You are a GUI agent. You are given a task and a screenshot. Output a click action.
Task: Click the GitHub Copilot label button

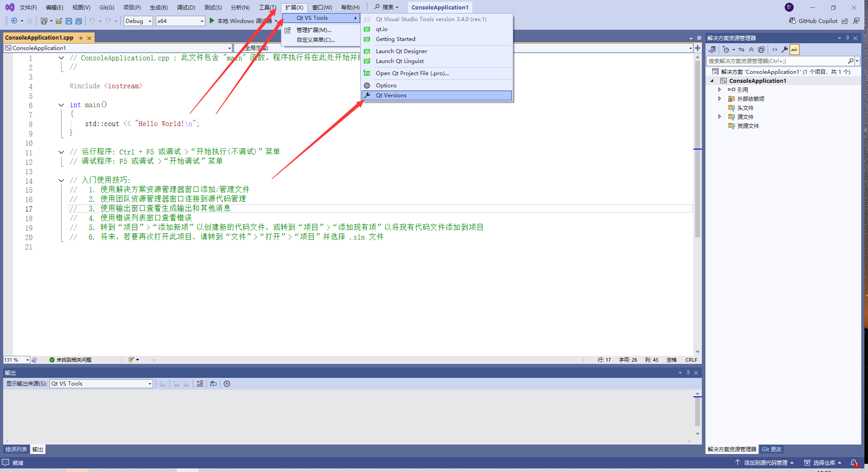(818, 21)
